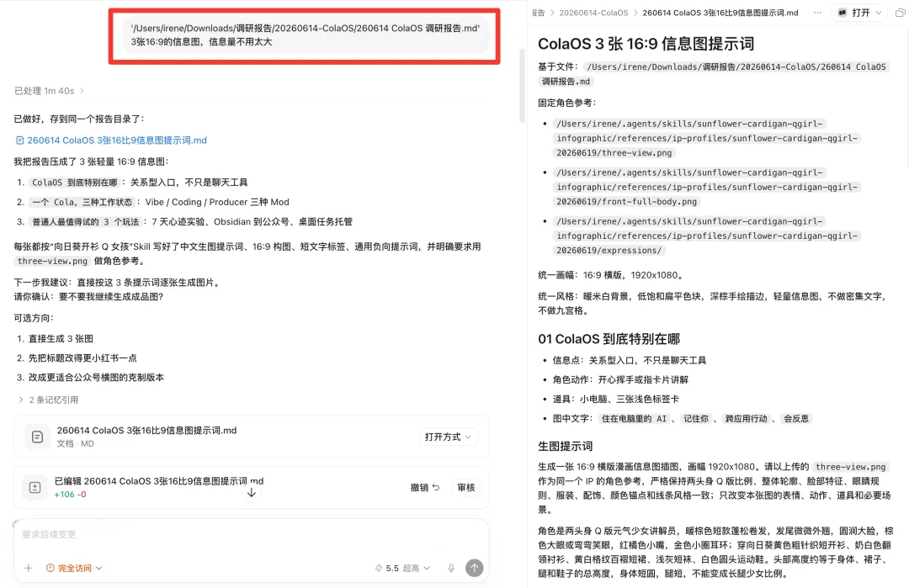Click the three-view.png code in prompt paragraph

(x=850, y=467)
